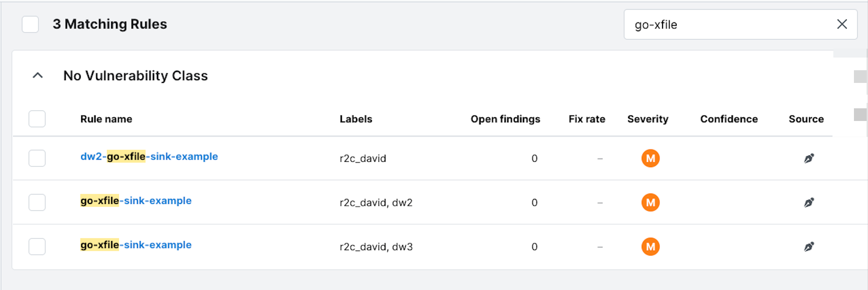This screenshot has height=290, width=868.
Task: Open the go-xfile-sink-example rule with dw2 label
Action: (136, 200)
